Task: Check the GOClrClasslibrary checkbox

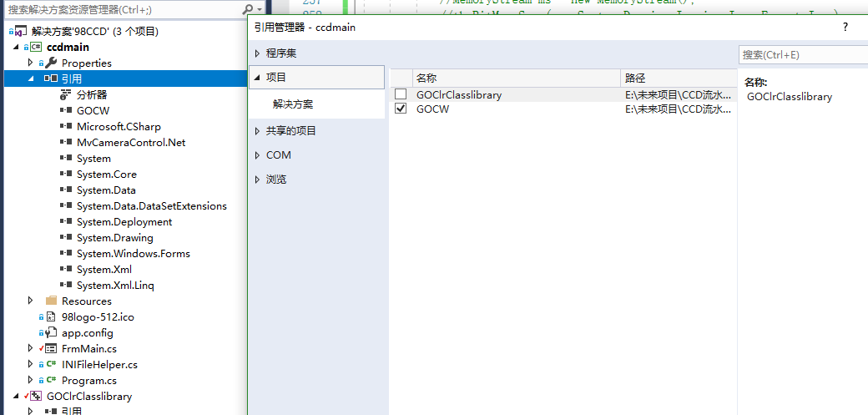Action: click(401, 94)
